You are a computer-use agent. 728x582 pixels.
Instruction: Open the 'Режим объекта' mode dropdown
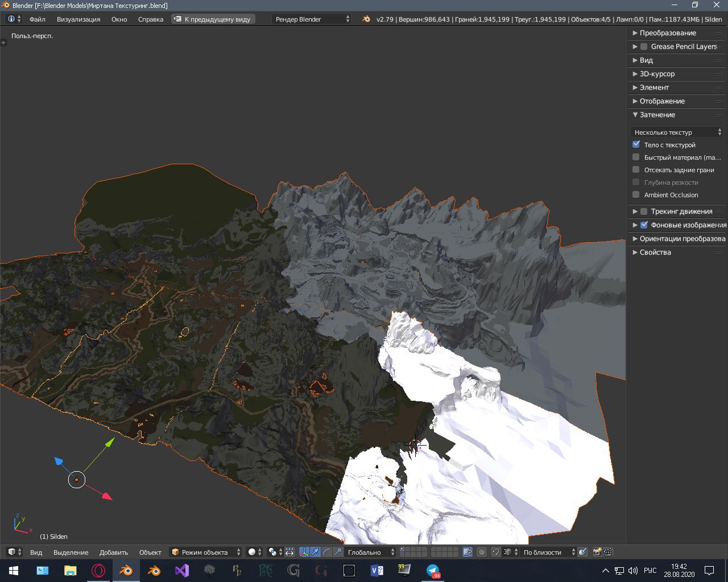coord(205,552)
